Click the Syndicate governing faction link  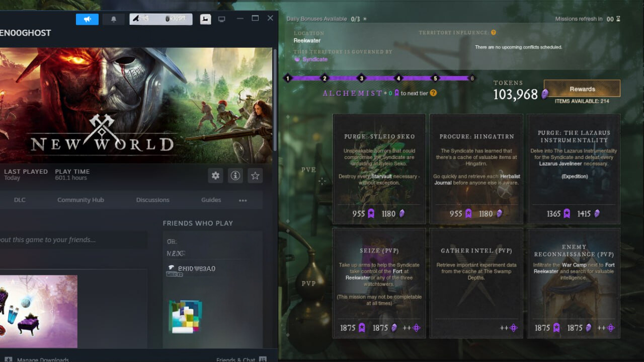(315, 59)
